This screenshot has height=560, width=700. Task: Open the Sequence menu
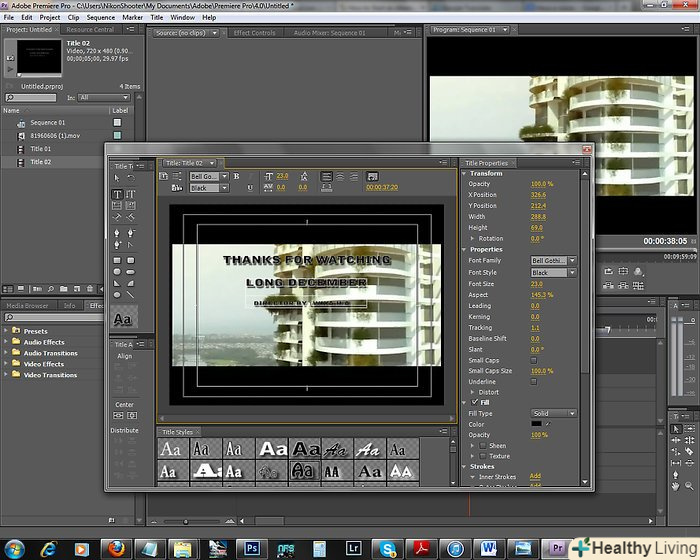(x=101, y=17)
